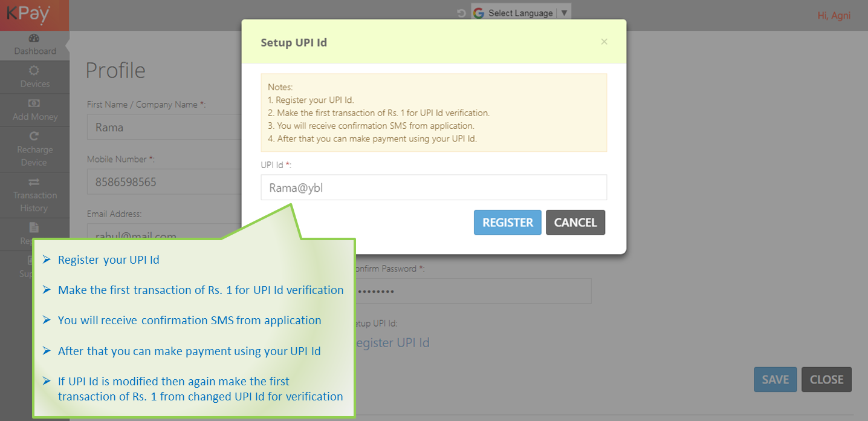Click the Mobile Number field
Image resolution: width=868 pixels, height=421 pixels.
click(163, 181)
